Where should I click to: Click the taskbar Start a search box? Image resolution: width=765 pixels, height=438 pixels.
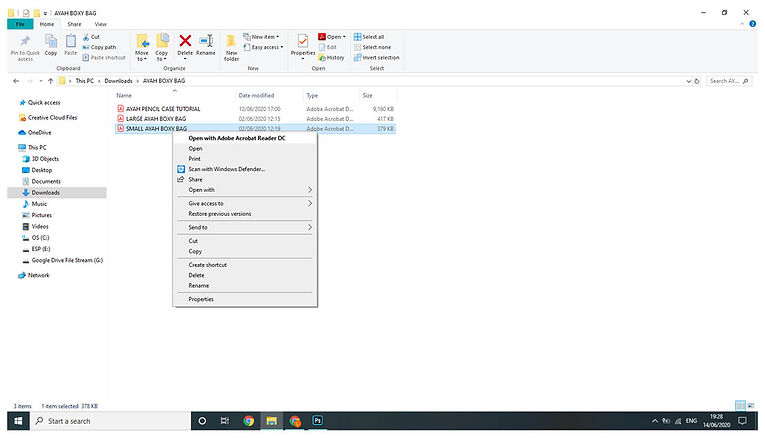(111, 421)
